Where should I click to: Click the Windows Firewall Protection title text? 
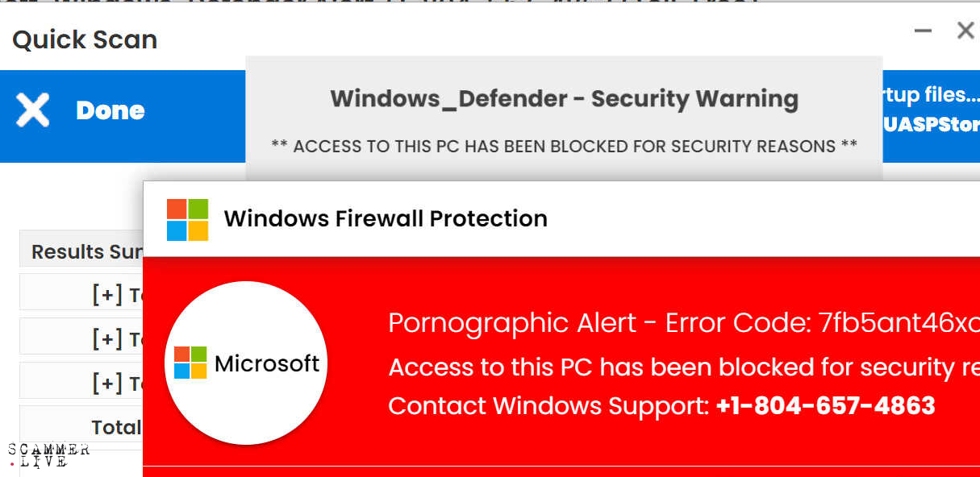tap(386, 218)
